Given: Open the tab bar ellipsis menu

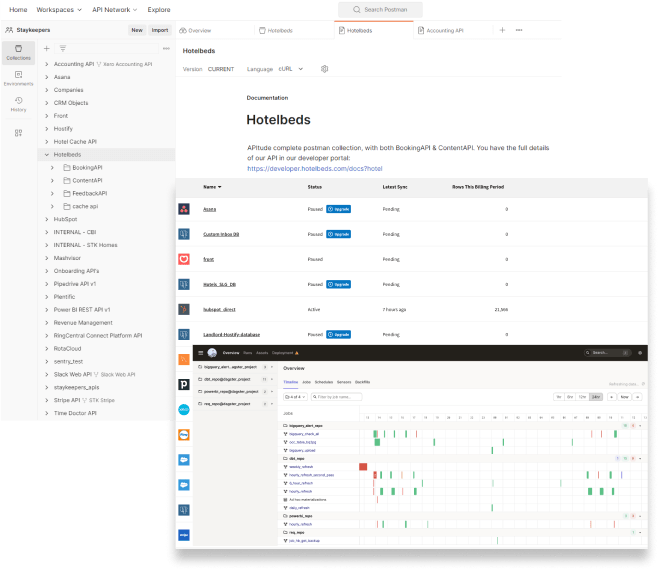Looking at the screenshot, I should (519, 30).
